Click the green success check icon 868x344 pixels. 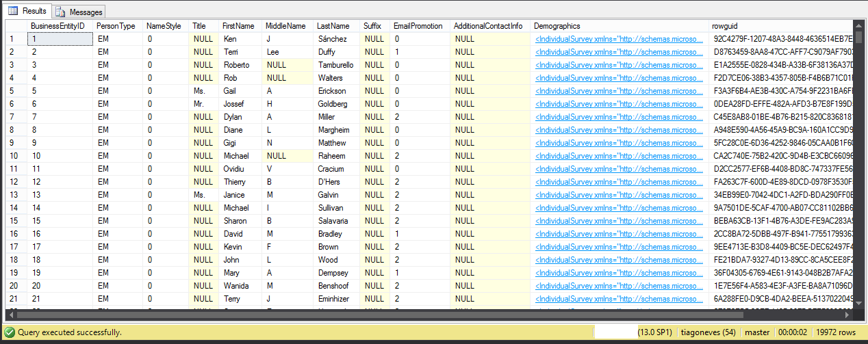[9, 332]
